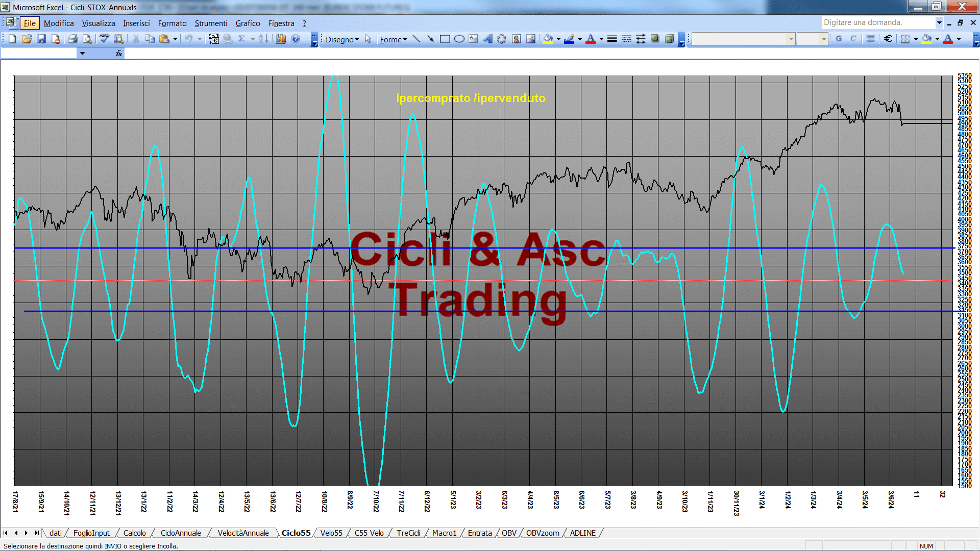Click the Line Style icon
This screenshot has width=980, height=551.
pos(612,39)
